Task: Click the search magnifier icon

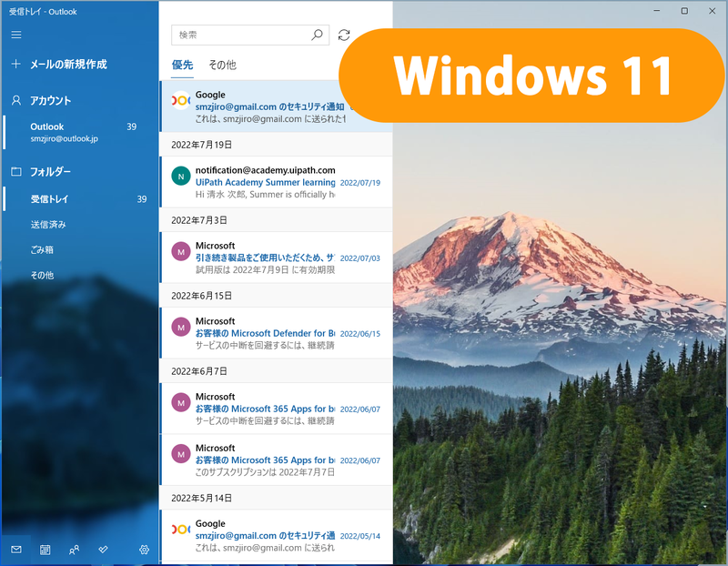Action: (317, 35)
